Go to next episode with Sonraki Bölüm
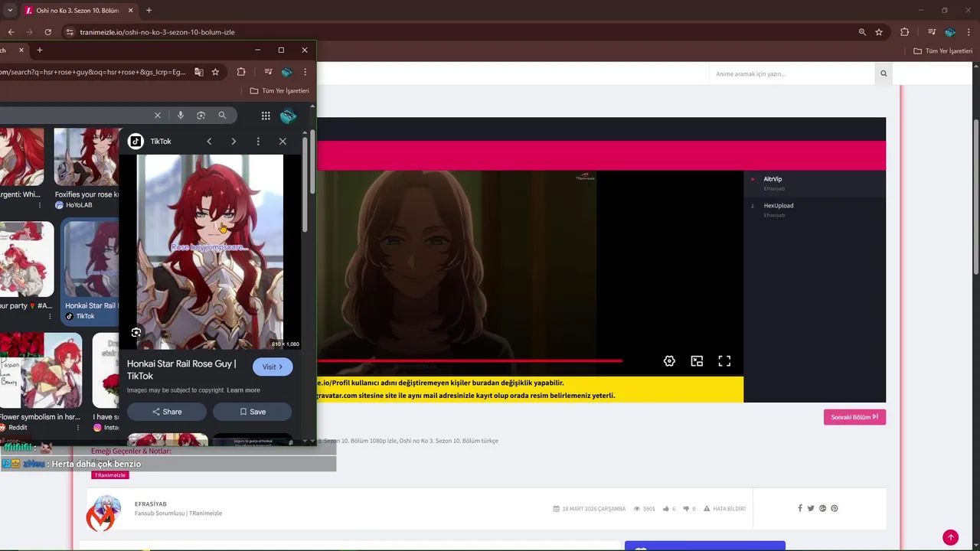Image resolution: width=980 pixels, height=551 pixels. (x=854, y=417)
